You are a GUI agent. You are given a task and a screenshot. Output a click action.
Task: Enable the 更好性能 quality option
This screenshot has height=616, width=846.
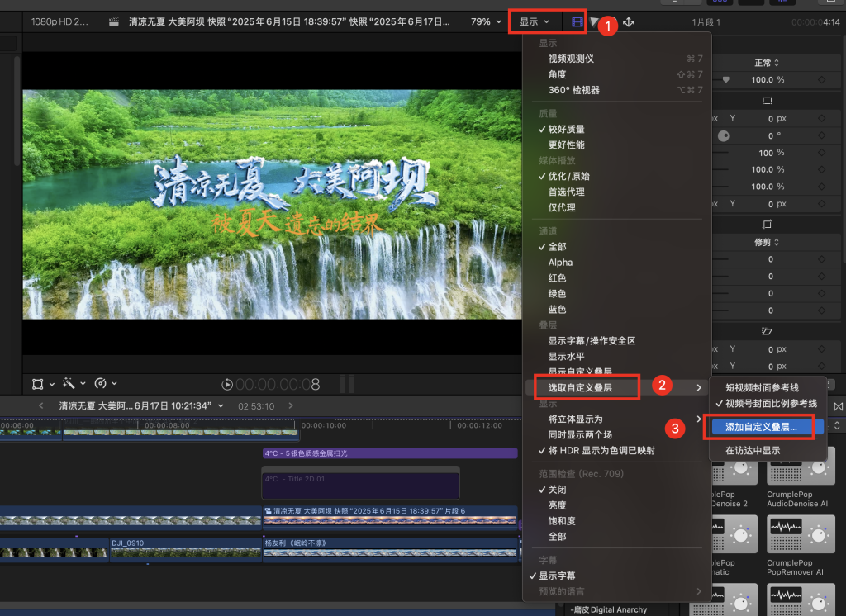566,145
